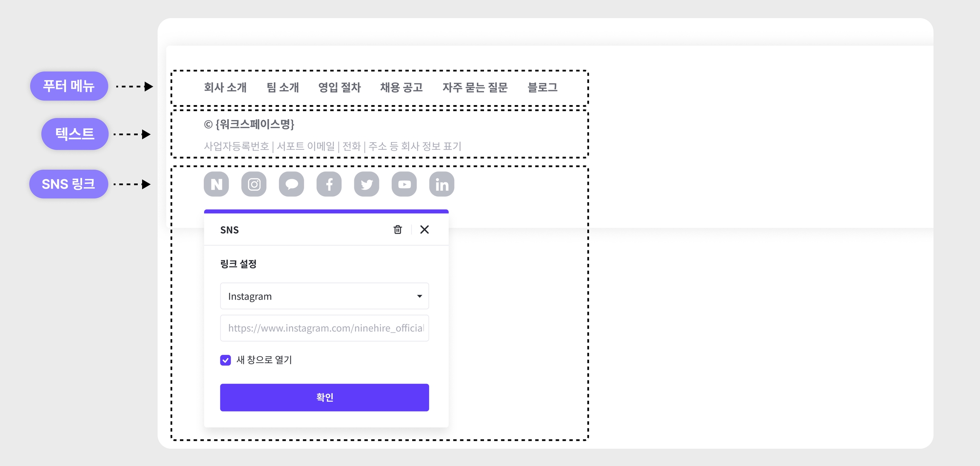Viewport: 980px width, 466px height.
Task: Select the 팀 소개 footer menu item
Action: pos(282,88)
